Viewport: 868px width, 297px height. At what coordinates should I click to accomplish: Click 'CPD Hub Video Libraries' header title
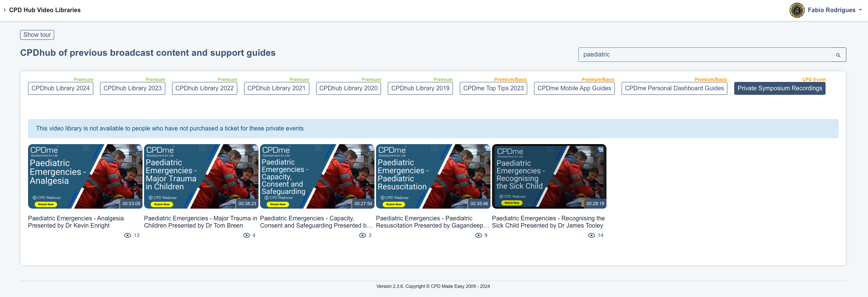pos(45,10)
